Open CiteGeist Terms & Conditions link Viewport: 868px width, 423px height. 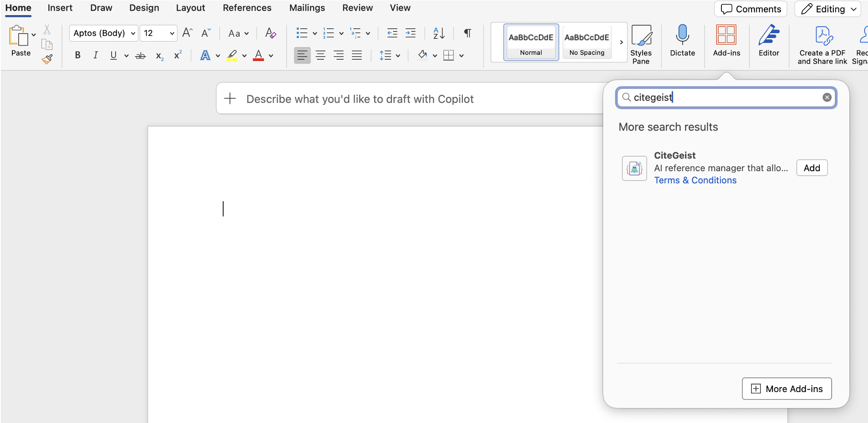tap(695, 180)
